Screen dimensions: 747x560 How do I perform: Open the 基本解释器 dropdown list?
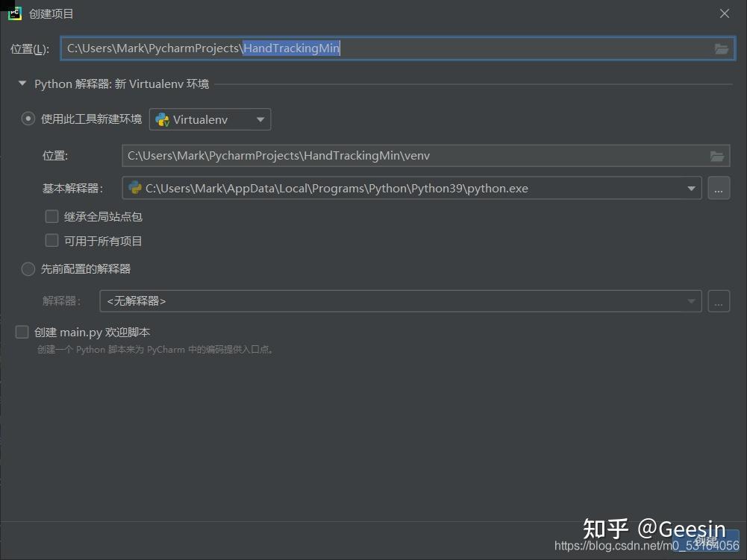click(x=691, y=188)
